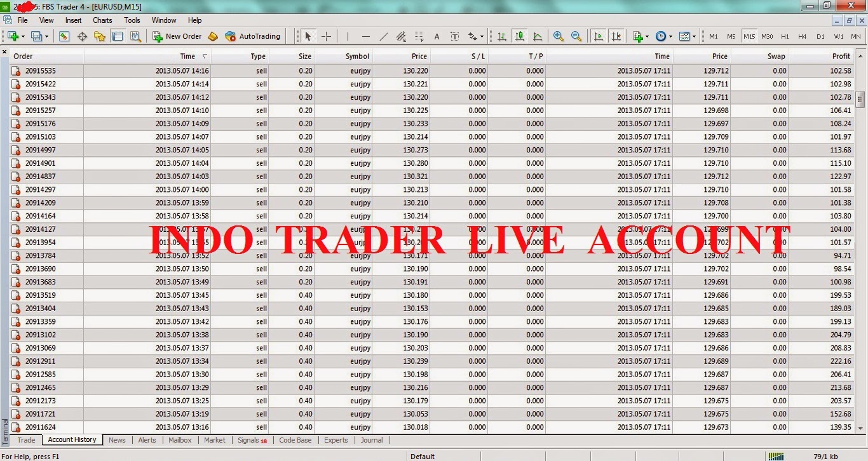The image size is (868, 461).
Task: Expand the Profiles dropdown arrow
Action: tap(46, 37)
